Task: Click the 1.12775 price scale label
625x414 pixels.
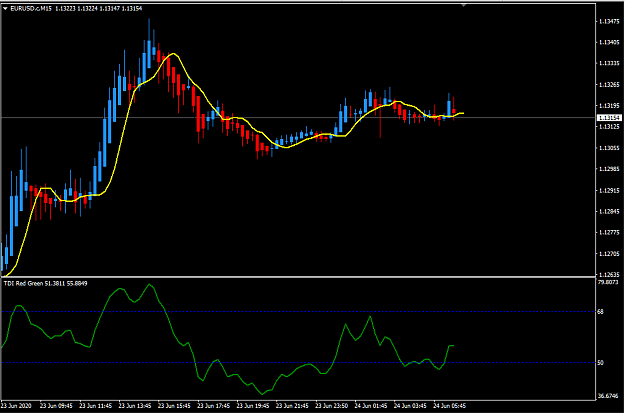Action: (x=609, y=232)
